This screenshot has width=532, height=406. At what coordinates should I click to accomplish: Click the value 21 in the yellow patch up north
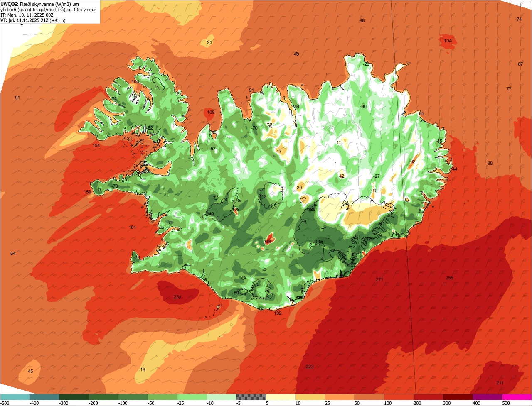click(209, 43)
